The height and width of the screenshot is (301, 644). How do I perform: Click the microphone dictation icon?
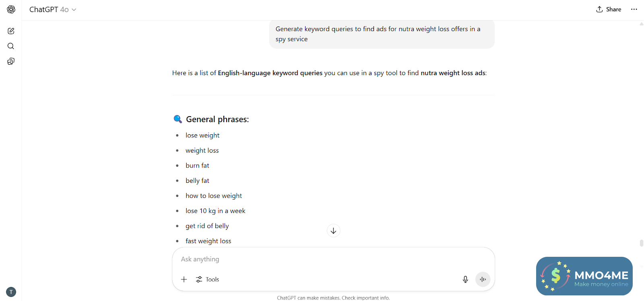465,279
